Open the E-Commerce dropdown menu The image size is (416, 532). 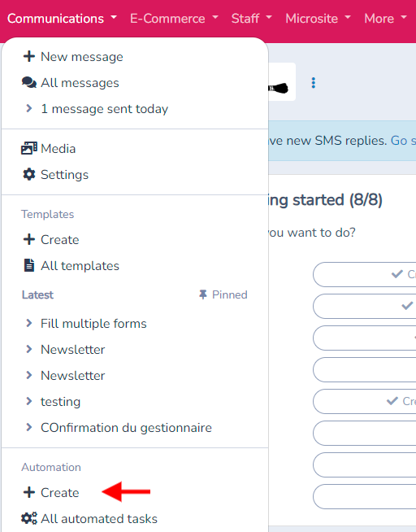pyautogui.click(x=174, y=19)
